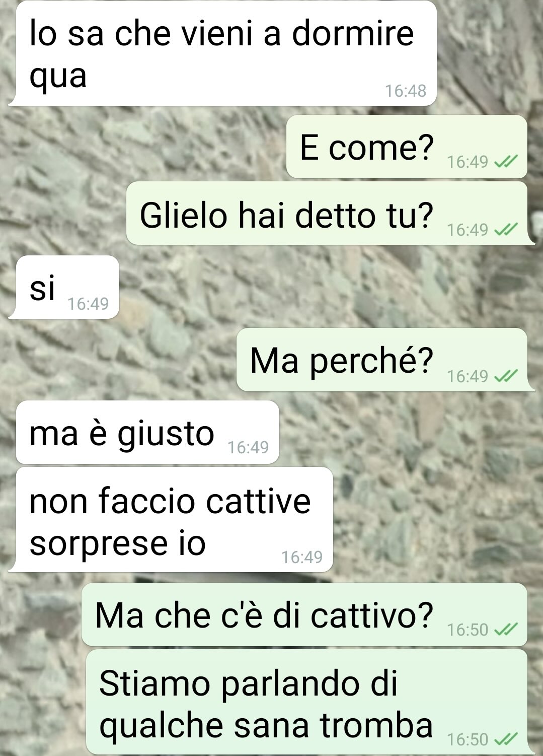Tap read receipt ticks on "Ma perché?"
Image resolution: width=543 pixels, height=756 pixels.
505,376
